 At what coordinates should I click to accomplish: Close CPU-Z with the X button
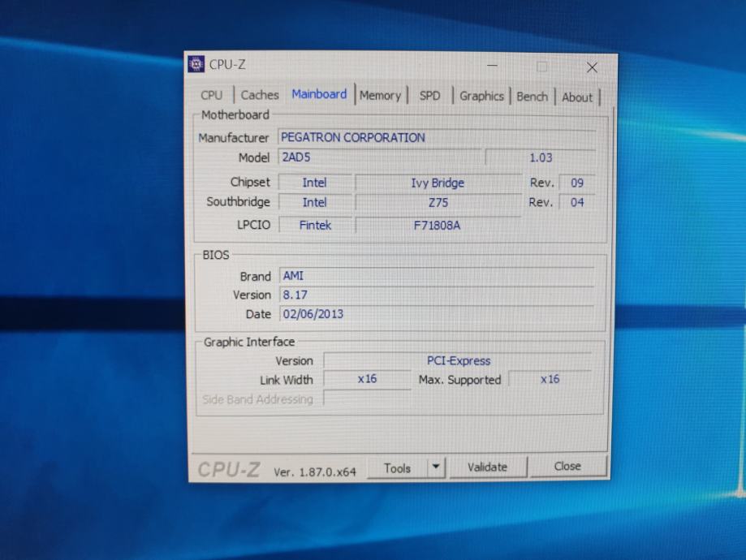(592, 67)
